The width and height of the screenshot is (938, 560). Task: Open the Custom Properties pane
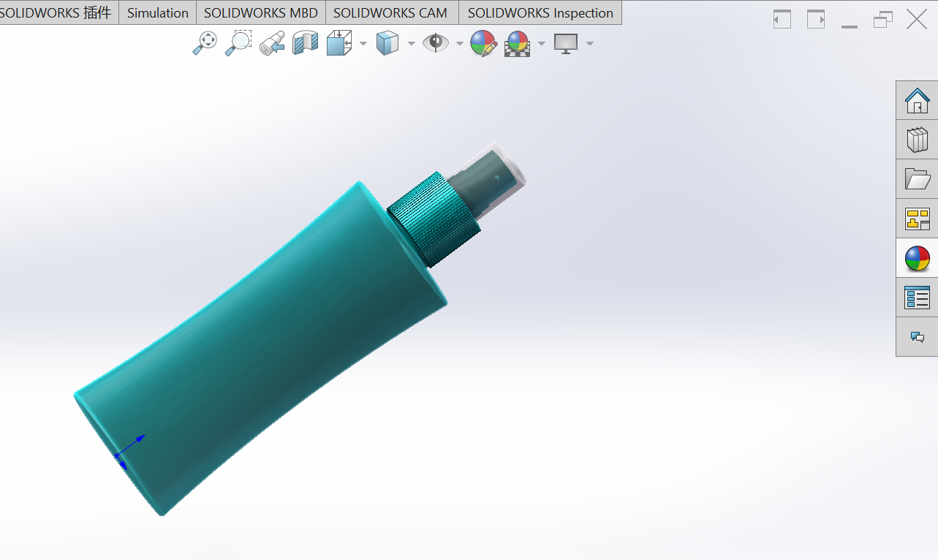[917, 298]
